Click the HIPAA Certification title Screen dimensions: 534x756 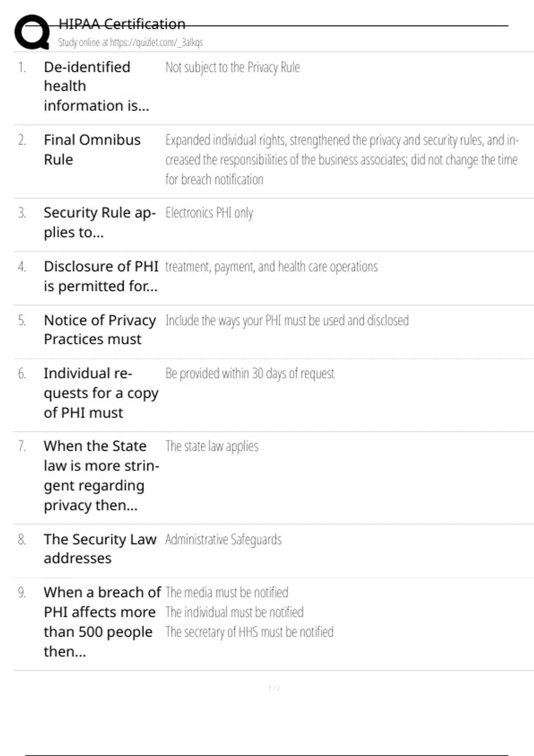point(122,24)
